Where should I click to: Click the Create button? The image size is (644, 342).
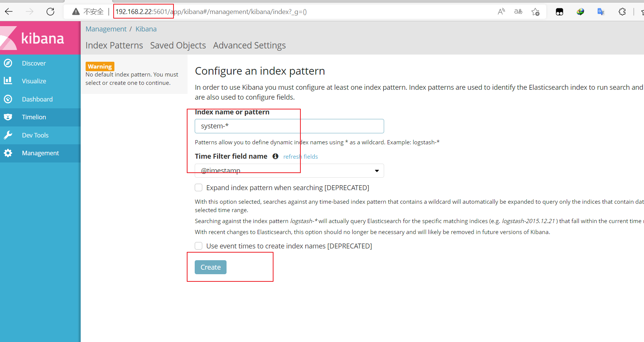tap(211, 267)
